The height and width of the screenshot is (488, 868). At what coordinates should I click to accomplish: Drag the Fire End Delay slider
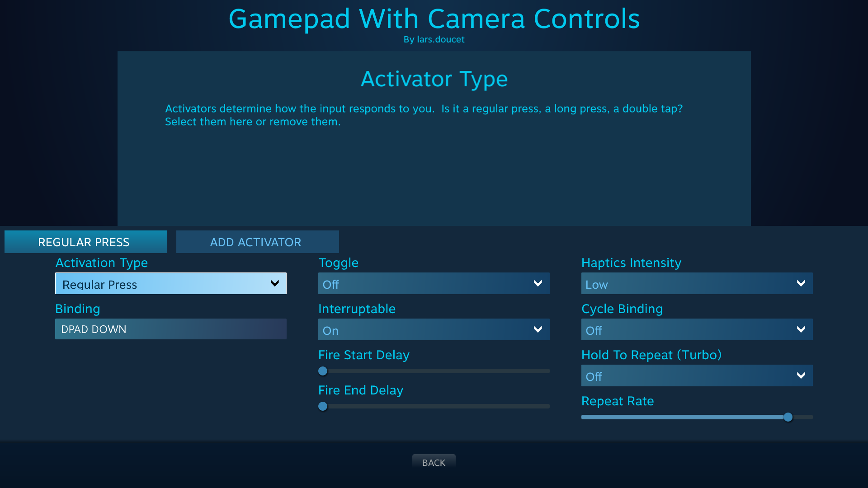point(322,406)
